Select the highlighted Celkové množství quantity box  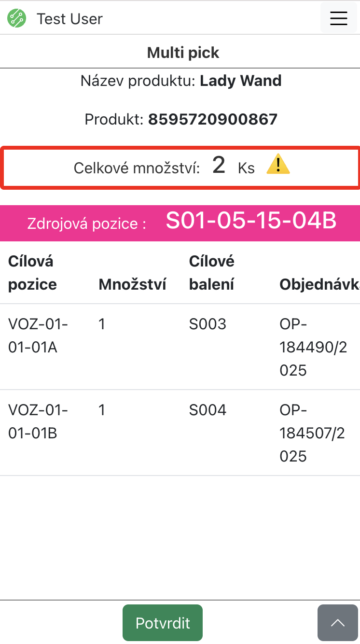pyautogui.click(x=180, y=167)
